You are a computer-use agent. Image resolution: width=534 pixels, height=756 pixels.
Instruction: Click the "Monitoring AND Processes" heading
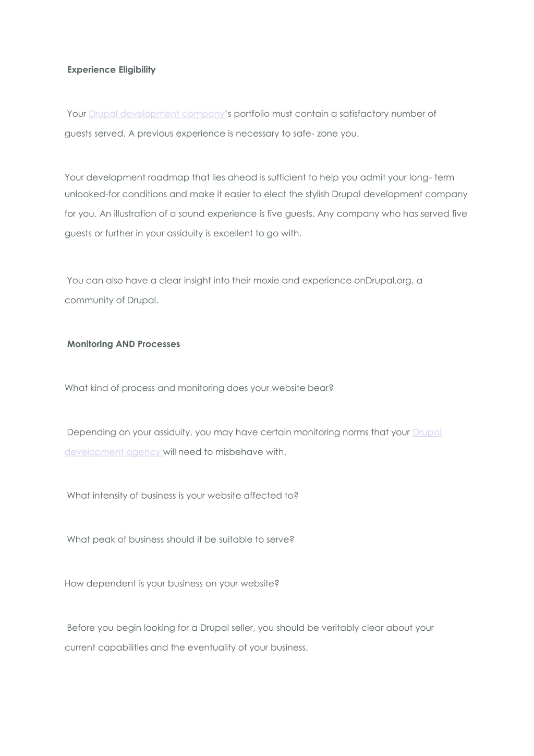point(124,344)
